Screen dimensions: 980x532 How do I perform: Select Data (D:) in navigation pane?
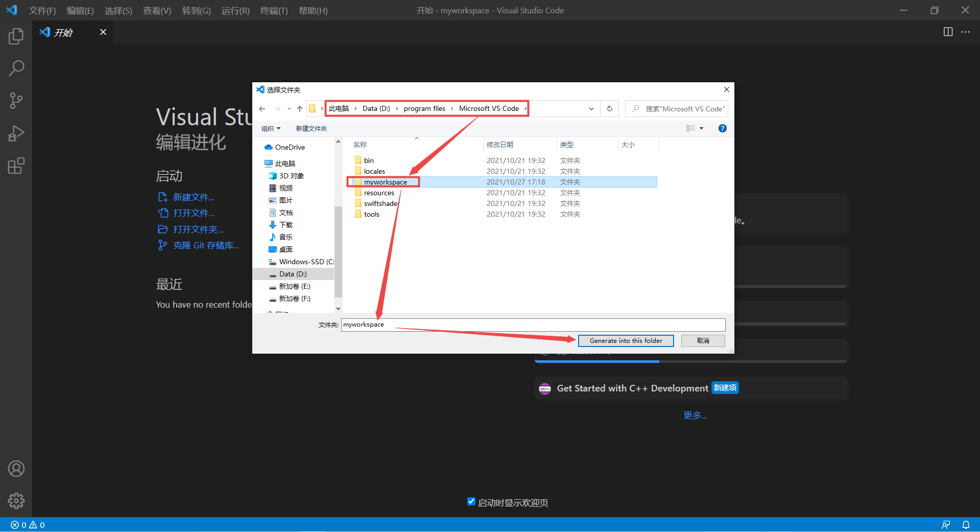293,274
